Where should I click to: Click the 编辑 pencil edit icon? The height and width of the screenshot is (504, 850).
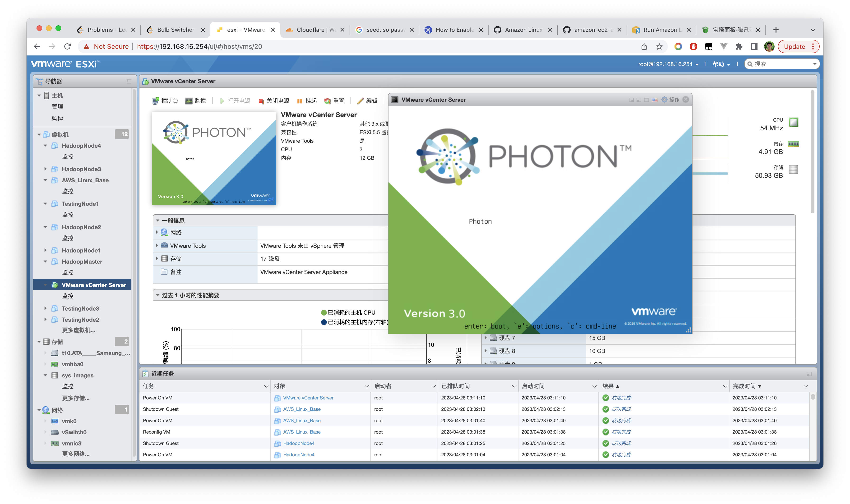[360, 101]
